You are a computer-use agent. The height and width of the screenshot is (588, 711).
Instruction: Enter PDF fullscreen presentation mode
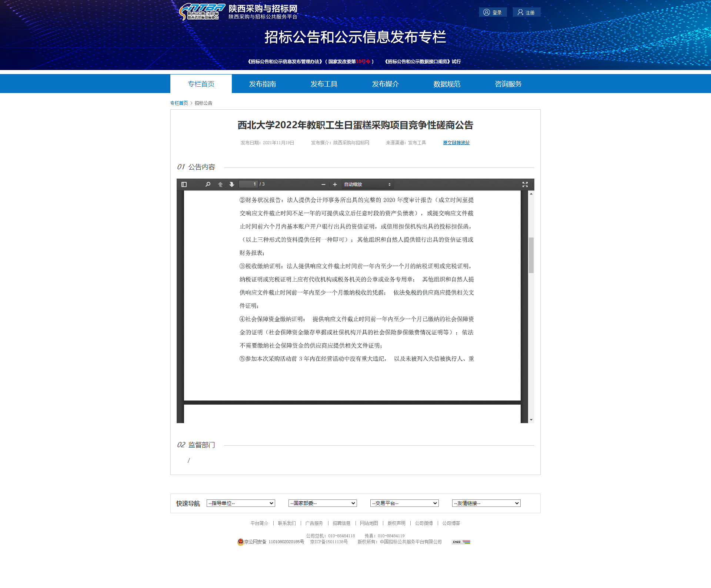(525, 185)
